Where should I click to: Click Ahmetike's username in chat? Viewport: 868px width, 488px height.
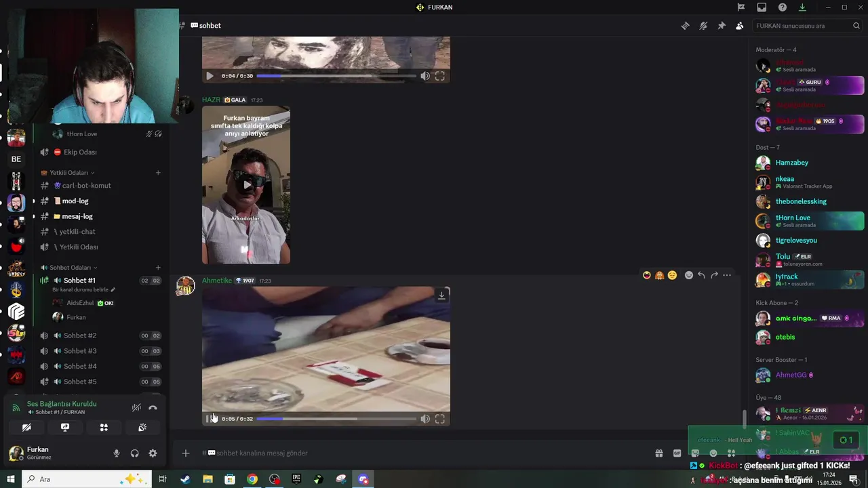click(217, 281)
